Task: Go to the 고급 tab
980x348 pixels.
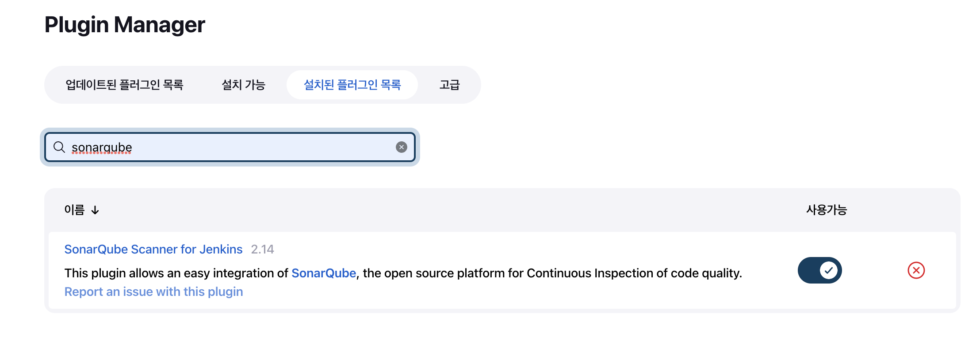Action: tap(449, 85)
